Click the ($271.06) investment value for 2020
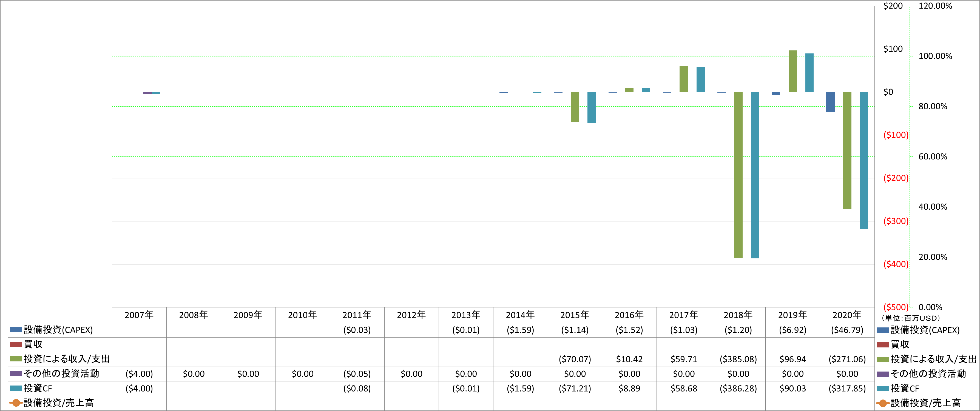This screenshot has height=411, width=980. (x=847, y=359)
